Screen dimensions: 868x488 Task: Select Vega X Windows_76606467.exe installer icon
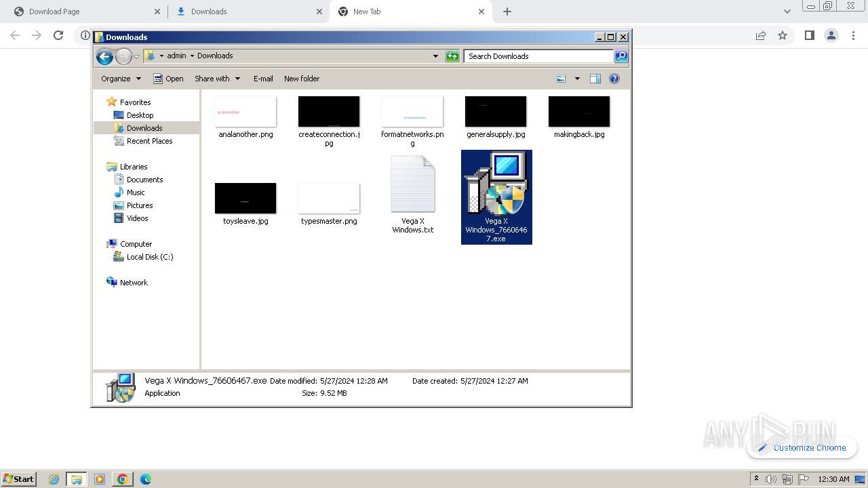[x=496, y=197]
